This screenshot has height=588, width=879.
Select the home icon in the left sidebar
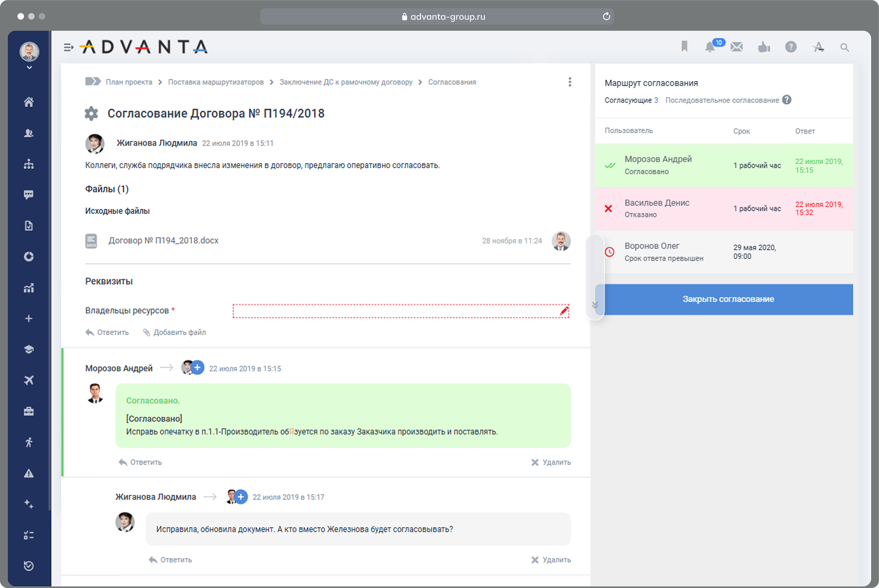pyautogui.click(x=29, y=102)
